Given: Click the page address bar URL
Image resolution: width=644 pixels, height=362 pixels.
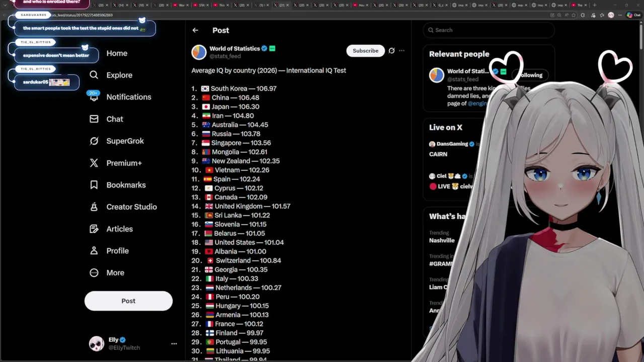Looking at the screenshot, I should pyautogui.click(x=82, y=15).
